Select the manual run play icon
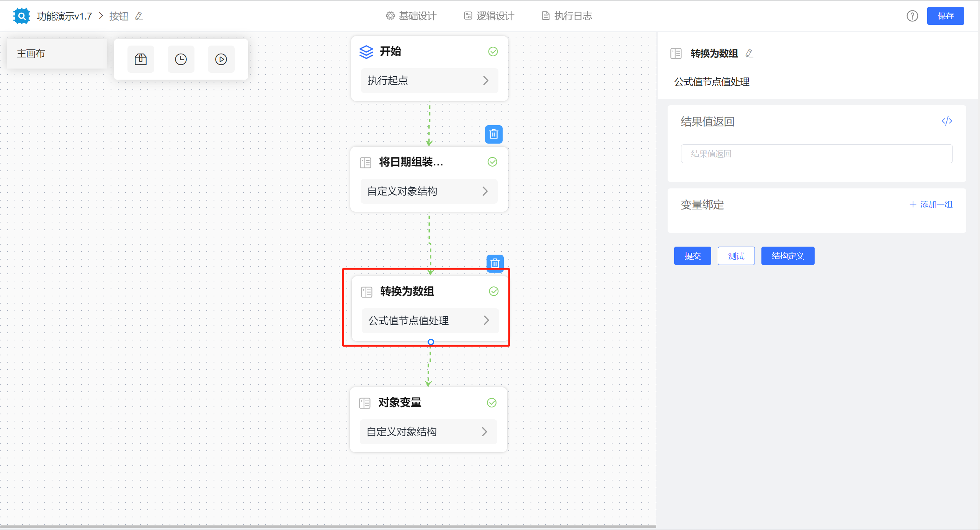 (x=221, y=59)
